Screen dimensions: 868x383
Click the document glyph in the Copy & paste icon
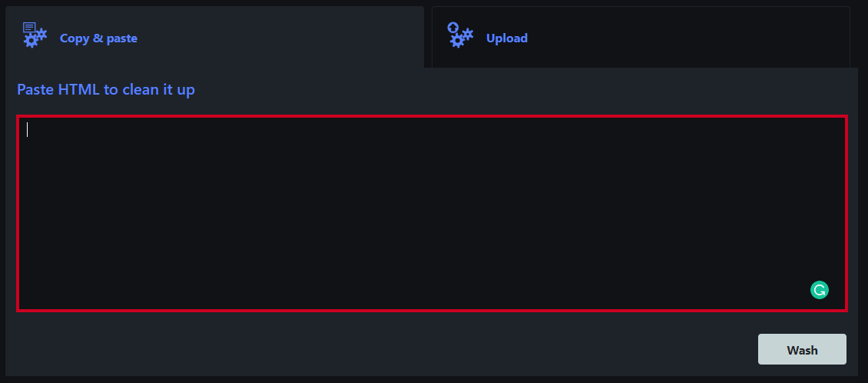(29, 28)
